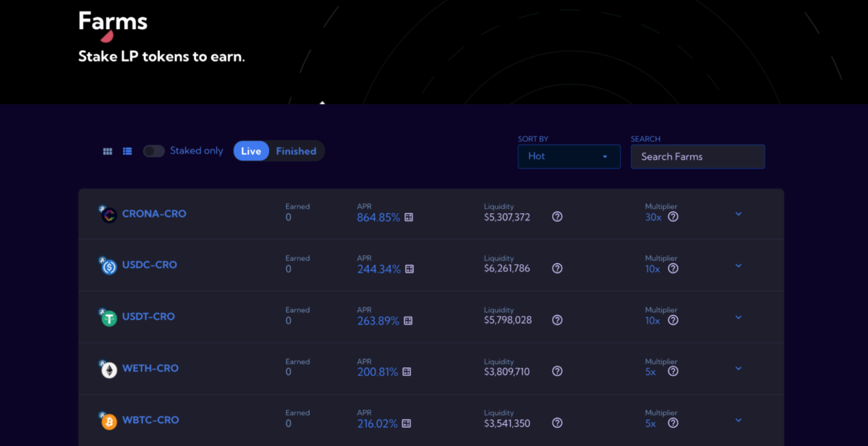Expand the USDT-CRO farm details
The image size is (868, 446).
738,317
